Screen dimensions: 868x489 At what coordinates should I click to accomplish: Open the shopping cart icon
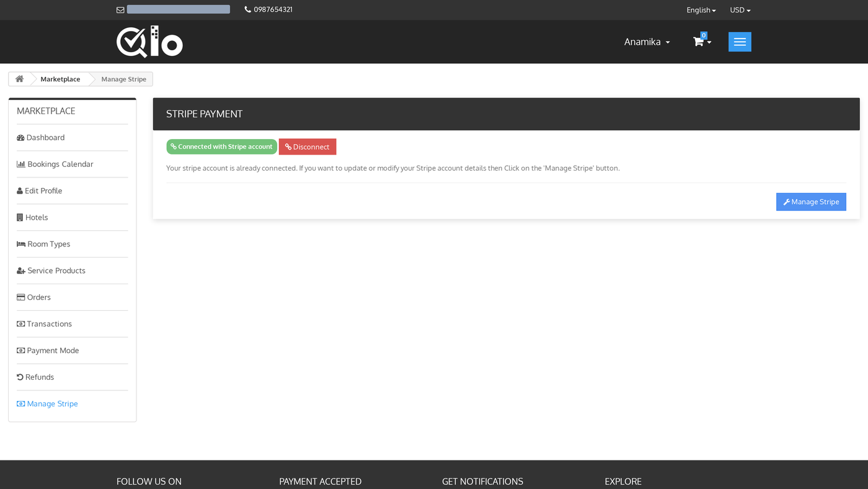point(698,42)
